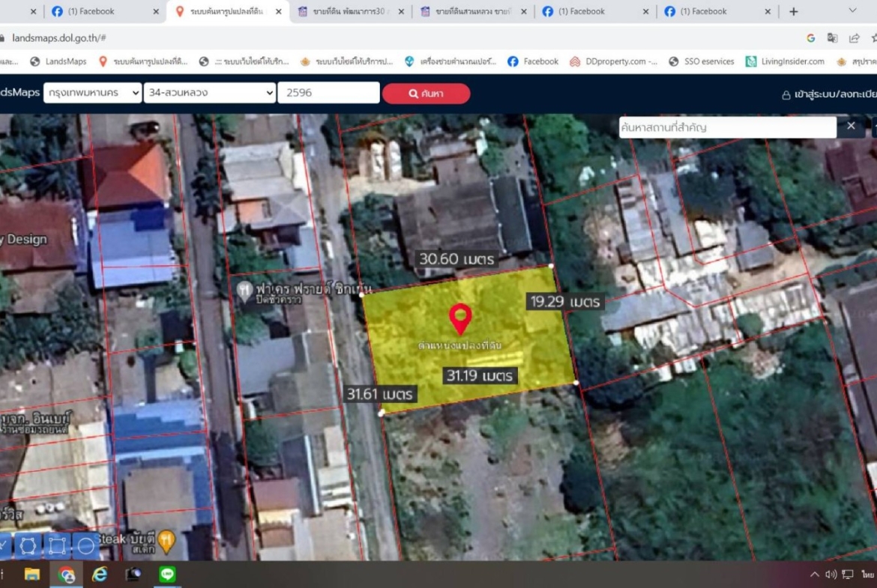877x588 pixels.
Task: Click the language indicator ไทย in system tray
Action: (867, 574)
